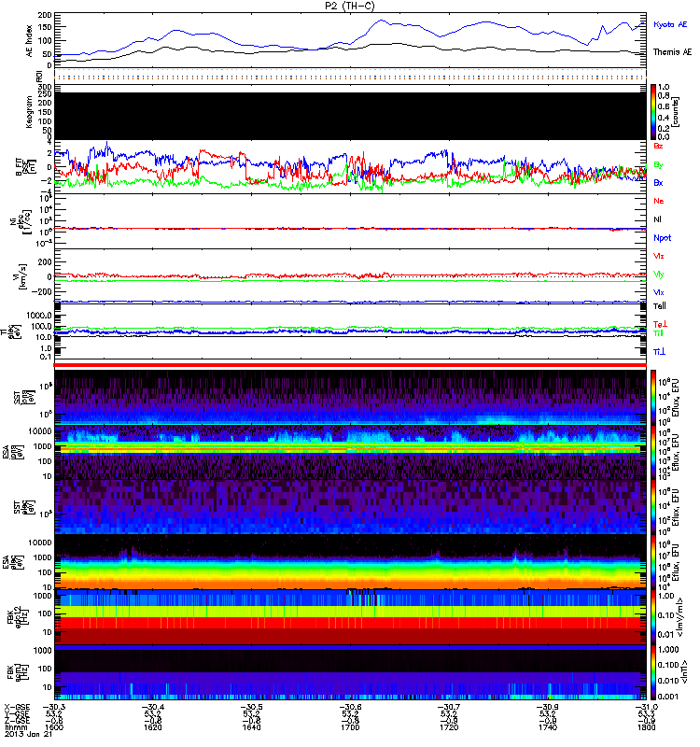Screen dimensions: 700x747
Task: Click the 1700 time tick label
Action: tap(349, 727)
